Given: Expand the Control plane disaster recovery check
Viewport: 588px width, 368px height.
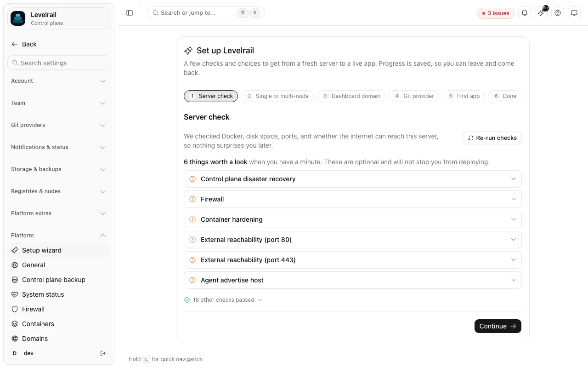Looking at the screenshot, I should (x=353, y=179).
